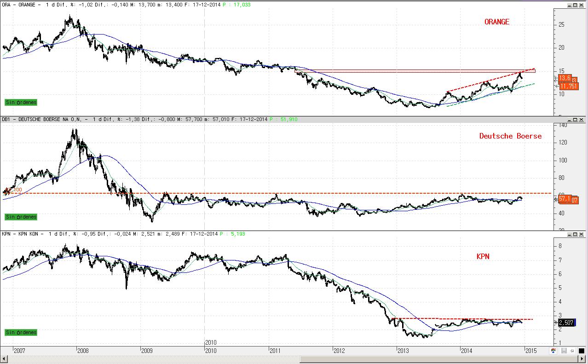Click the 2012 label on time axis

[x=339, y=351]
